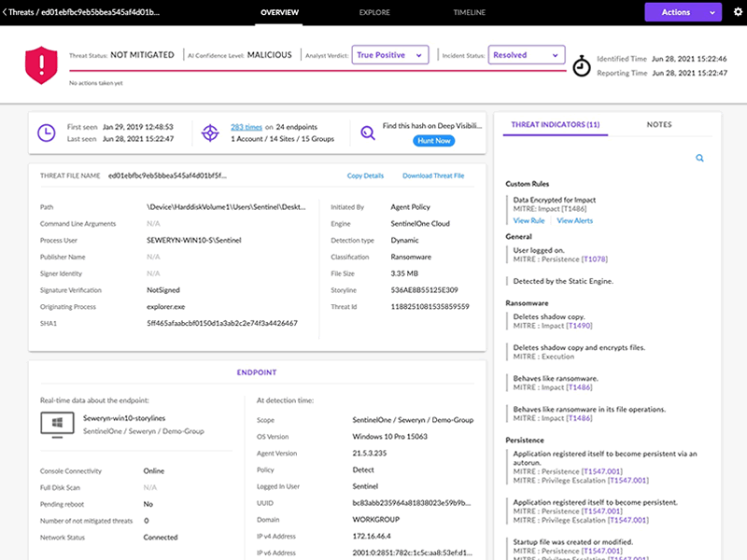747x560 pixels.
Task: Open the settings gear icon
Action: click(x=738, y=12)
